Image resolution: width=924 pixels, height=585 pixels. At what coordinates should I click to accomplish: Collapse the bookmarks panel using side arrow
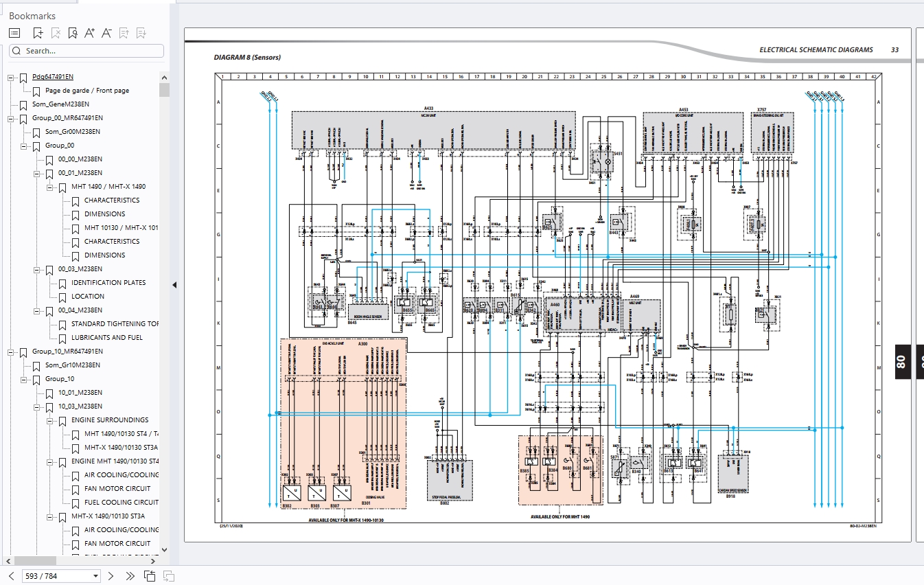(x=174, y=285)
